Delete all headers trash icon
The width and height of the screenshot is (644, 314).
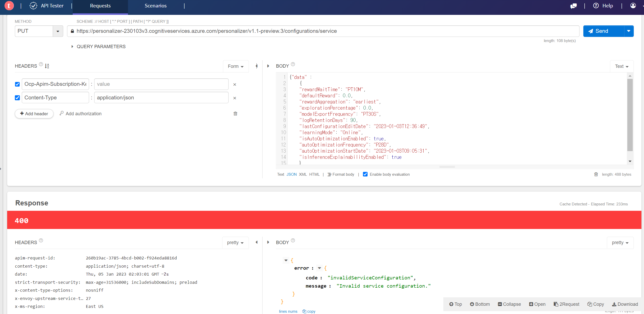click(235, 113)
